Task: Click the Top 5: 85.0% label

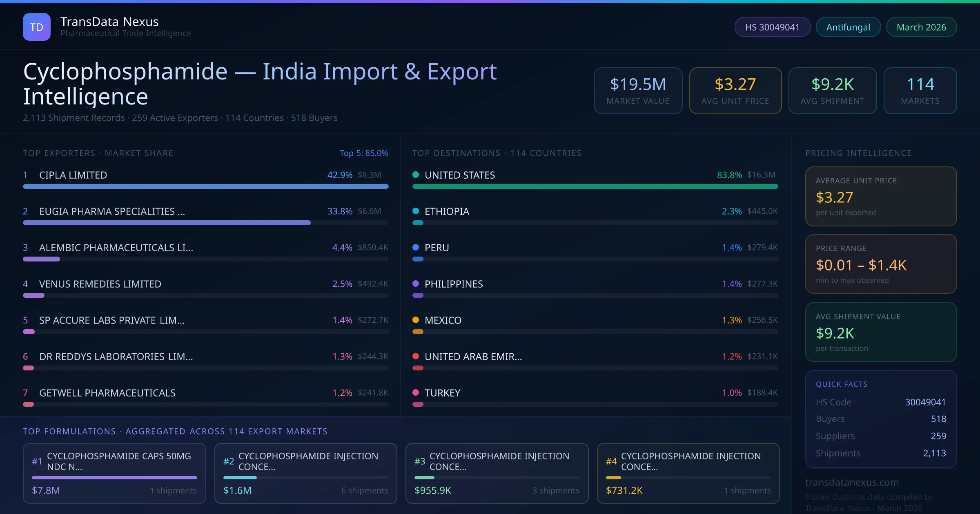Action: pos(363,153)
